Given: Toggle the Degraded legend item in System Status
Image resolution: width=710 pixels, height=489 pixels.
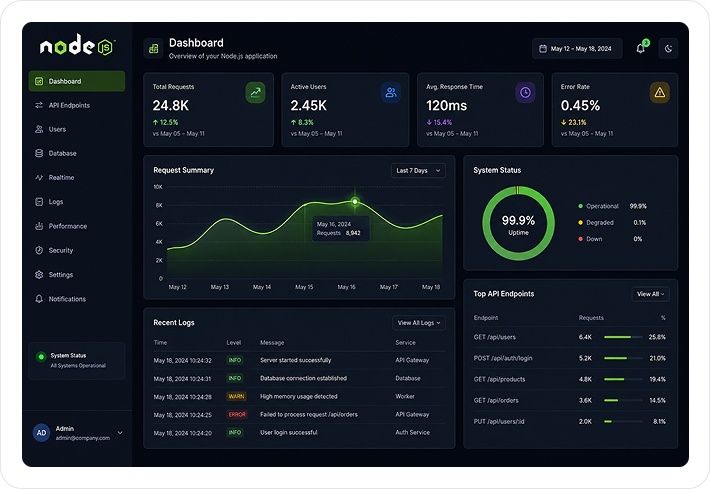Looking at the screenshot, I should click(596, 222).
